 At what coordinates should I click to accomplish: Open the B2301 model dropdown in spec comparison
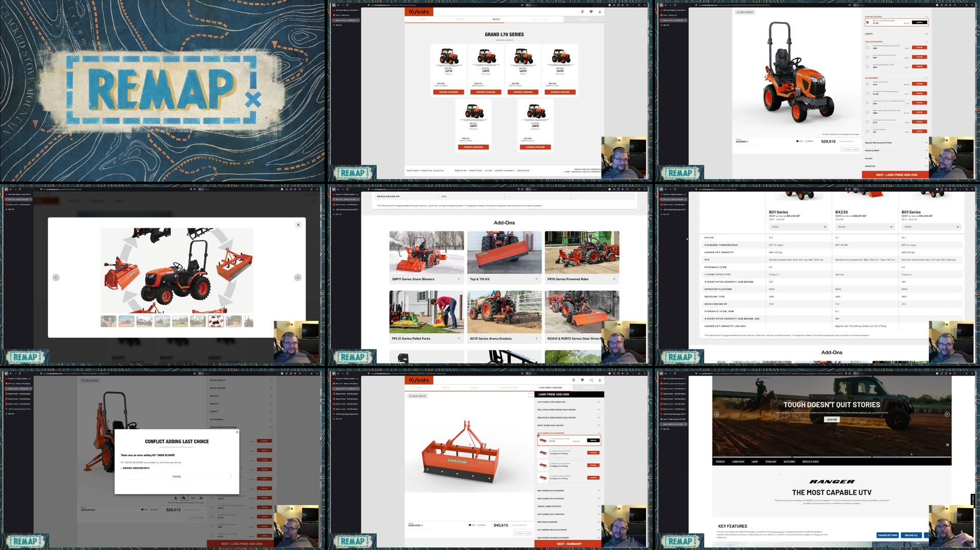click(798, 227)
